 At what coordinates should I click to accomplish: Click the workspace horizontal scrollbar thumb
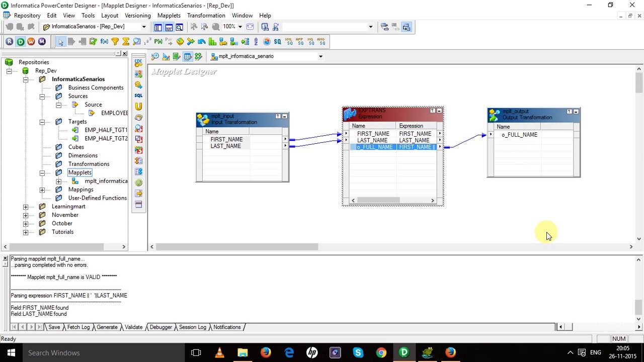coord(237,247)
